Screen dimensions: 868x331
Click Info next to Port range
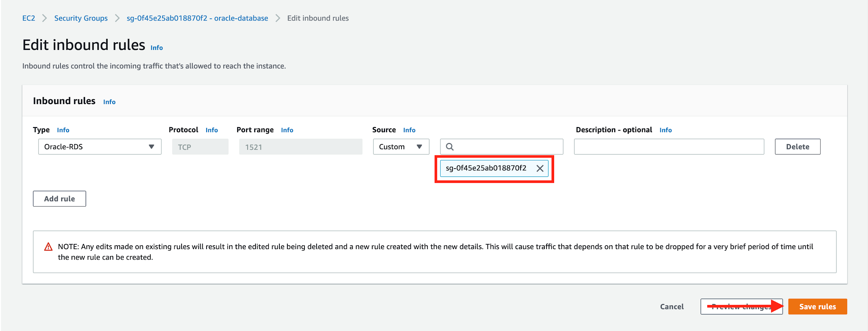287,130
